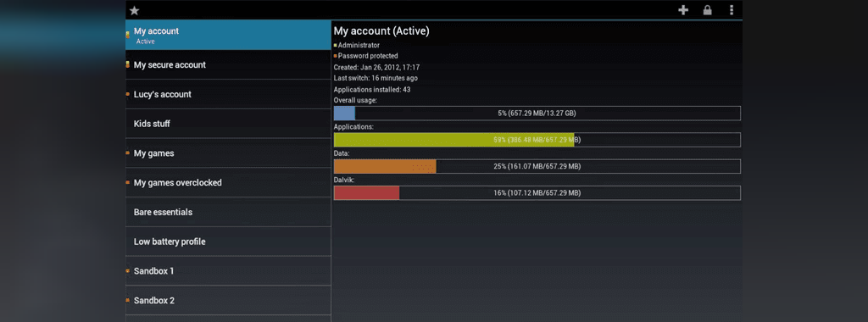Viewport: 868px width, 322px height.
Task: Open the three-dot overflow menu
Action: (732, 10)
